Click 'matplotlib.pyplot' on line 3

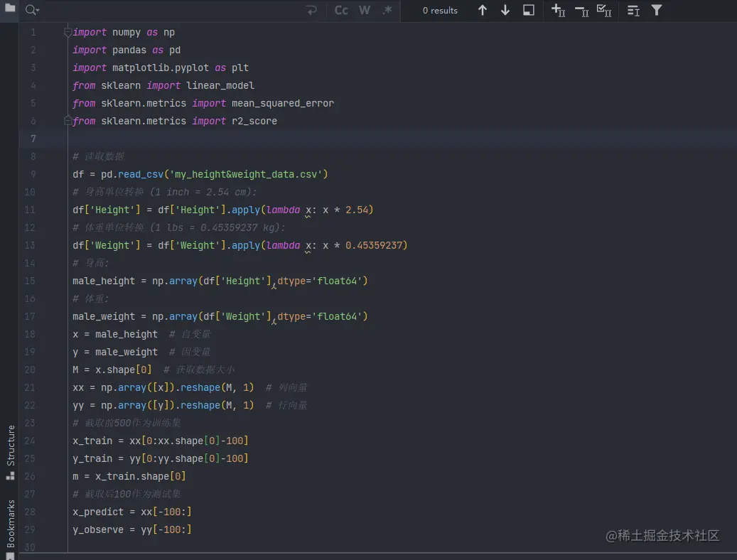[161, 68]
